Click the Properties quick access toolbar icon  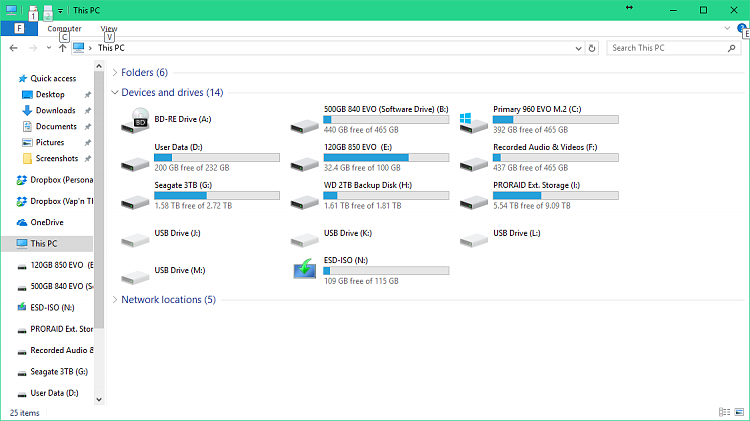point(33,11)
